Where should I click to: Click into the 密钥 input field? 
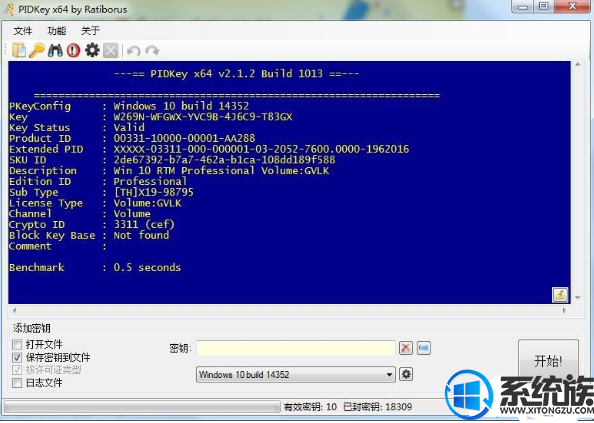pos(296,348)
